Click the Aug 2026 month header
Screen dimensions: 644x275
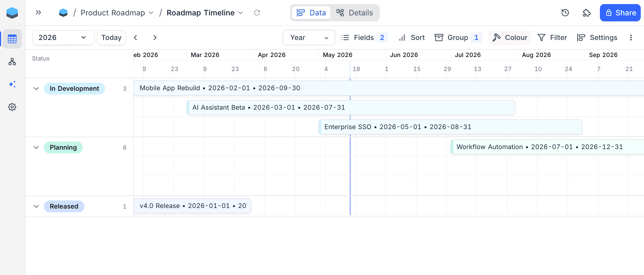tap(537, 55)
